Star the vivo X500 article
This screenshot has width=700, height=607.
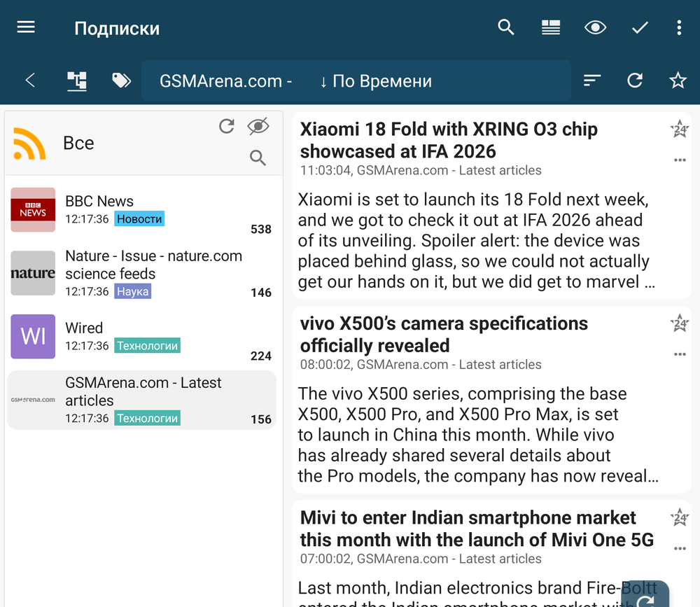pyautogui.click(x=680, y=323)
